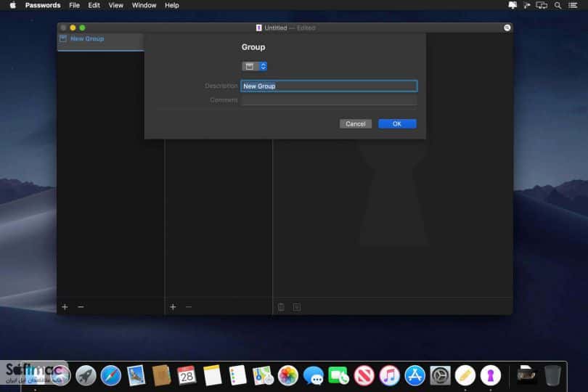The width and height of the screenshot is (588, 392).
Task: Open Messages from the Dock
Action: click(314, 375)
